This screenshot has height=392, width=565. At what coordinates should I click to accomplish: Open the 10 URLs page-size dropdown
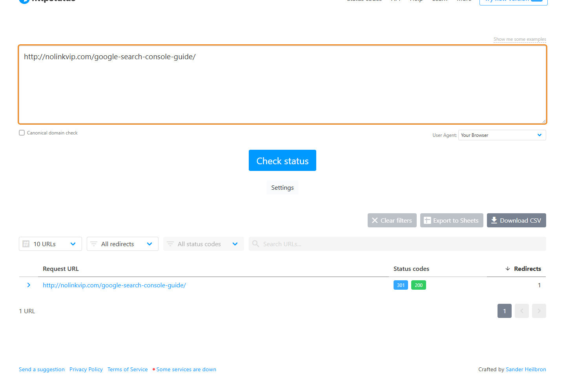(x=50, y=244)
